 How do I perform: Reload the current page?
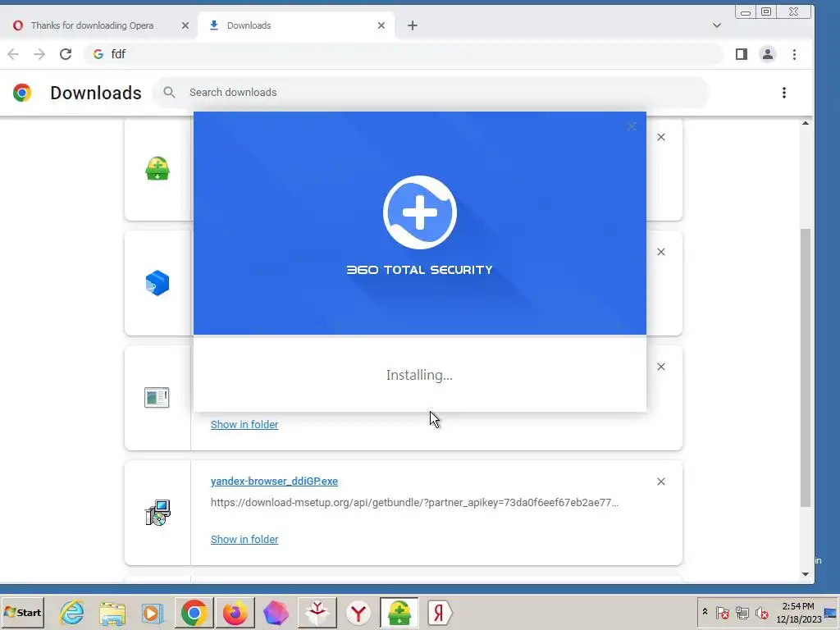[66, 54]
